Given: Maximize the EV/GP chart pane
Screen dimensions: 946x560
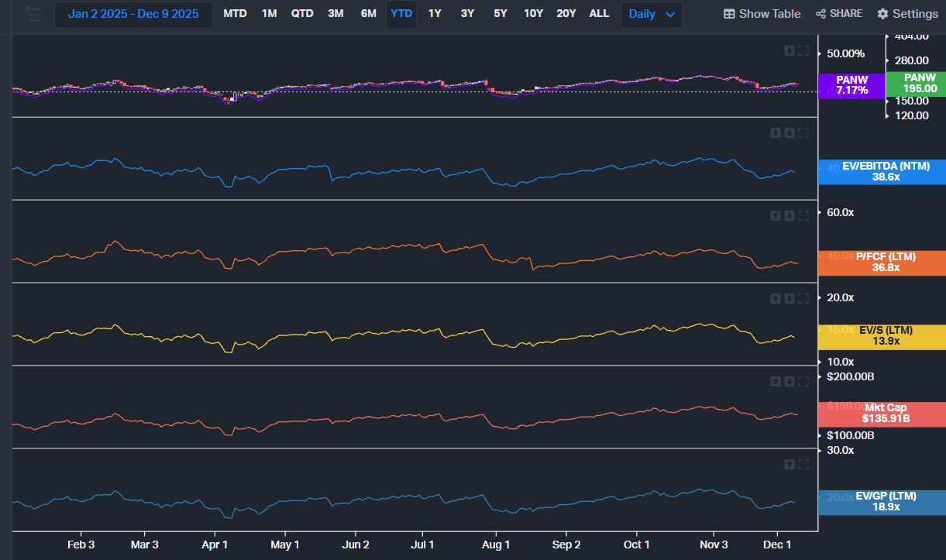Looking at the screenshot, I should point(803,465).
